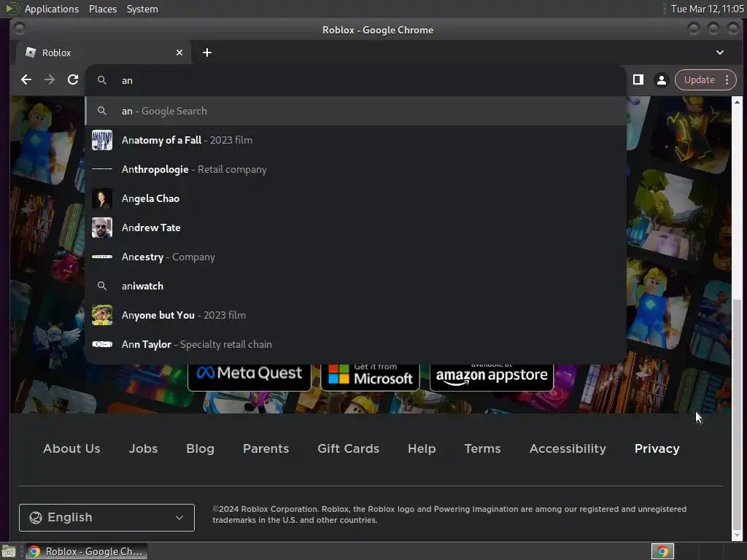
Task: Click magnifier icon beside aniwatch
Action: pos(102,286)
